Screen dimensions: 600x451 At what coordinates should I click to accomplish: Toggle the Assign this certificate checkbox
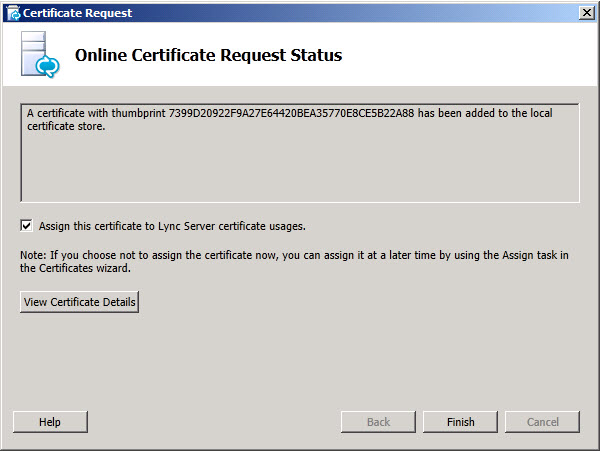26,226
